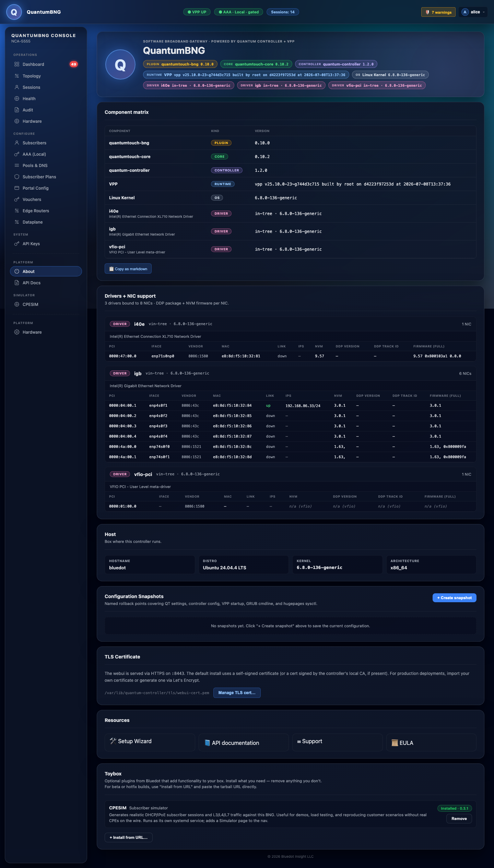Click the quantumtouch-bng row in Component matrix
Screen dimensions: 494x868
pos(291,143)
